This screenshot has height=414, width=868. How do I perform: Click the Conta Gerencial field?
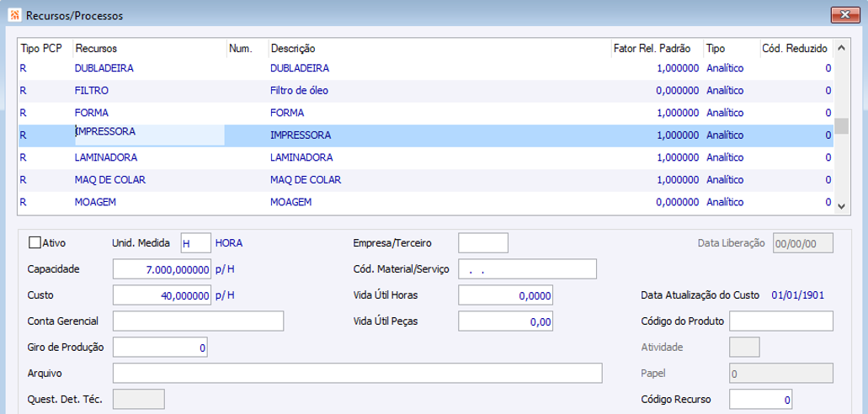pos(198,321)
